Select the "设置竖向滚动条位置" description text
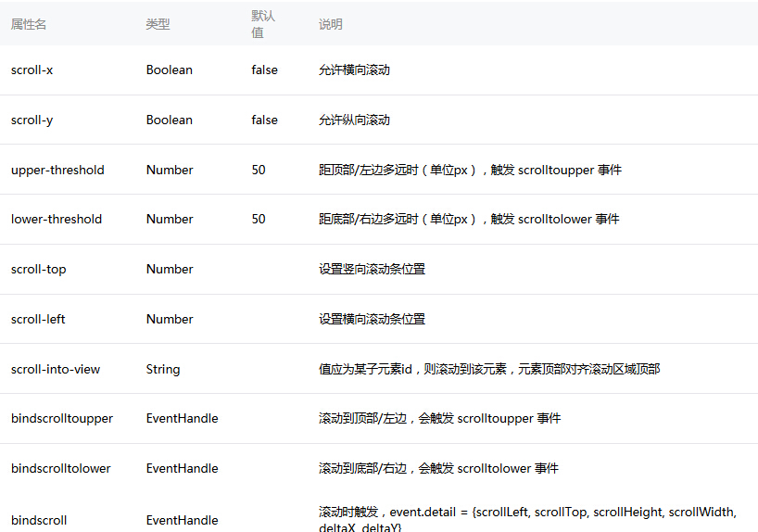758x532 pixels. tap(372, 269)
